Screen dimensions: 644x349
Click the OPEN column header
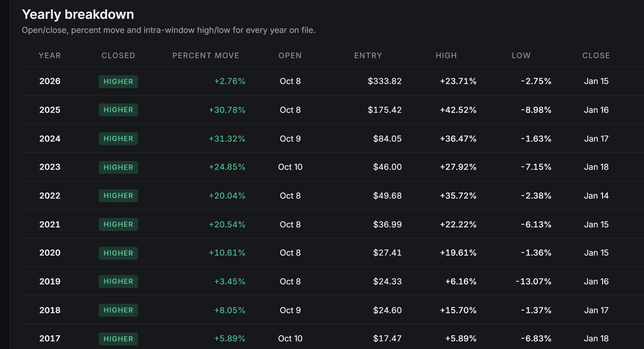[290, 56]
